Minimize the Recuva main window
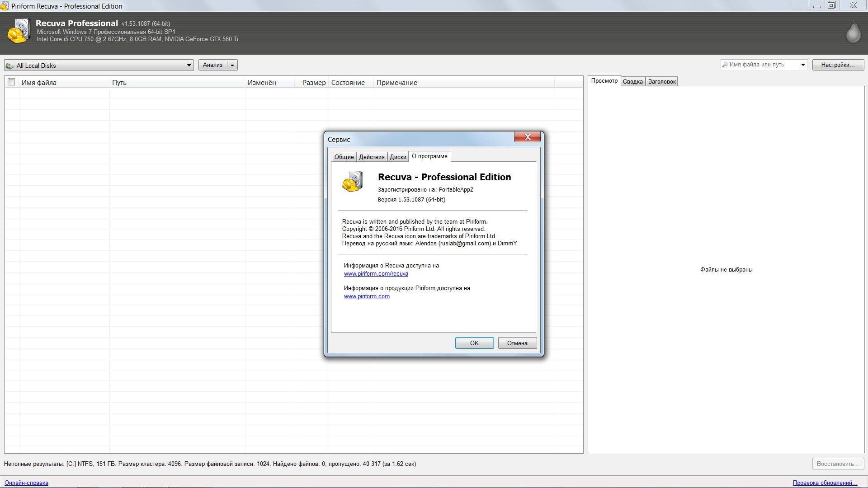The height and width of the screenshot is (488, 868). click(817, 6)
